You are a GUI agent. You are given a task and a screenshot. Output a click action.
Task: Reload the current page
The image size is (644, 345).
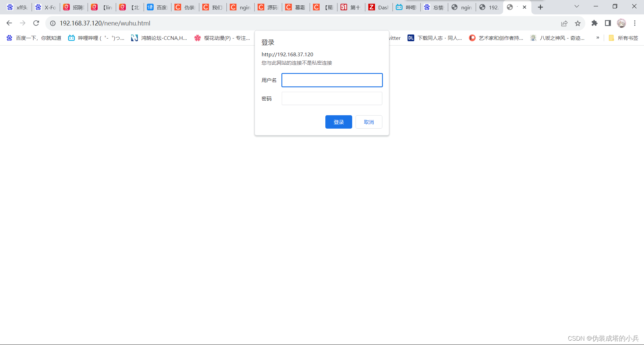click(x=36, y=23)
